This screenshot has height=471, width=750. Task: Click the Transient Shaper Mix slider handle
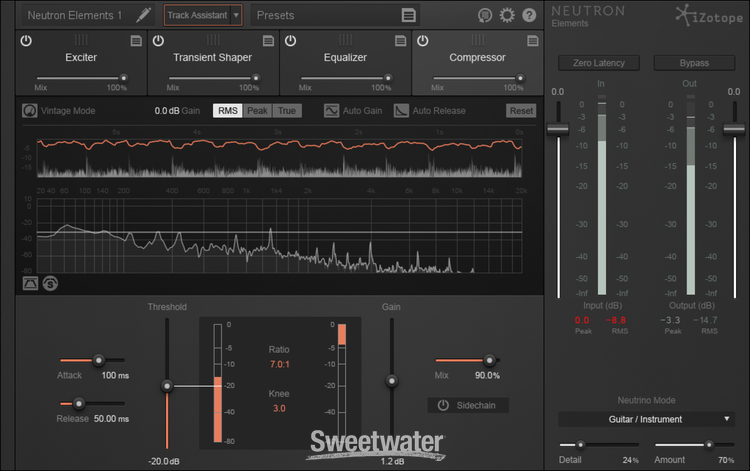pos(256,78)
